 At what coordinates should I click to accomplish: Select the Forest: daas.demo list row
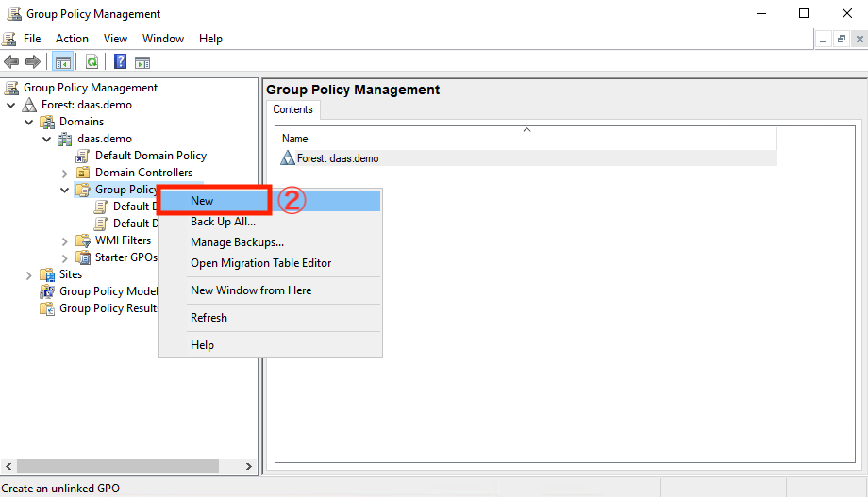point(526,158)
